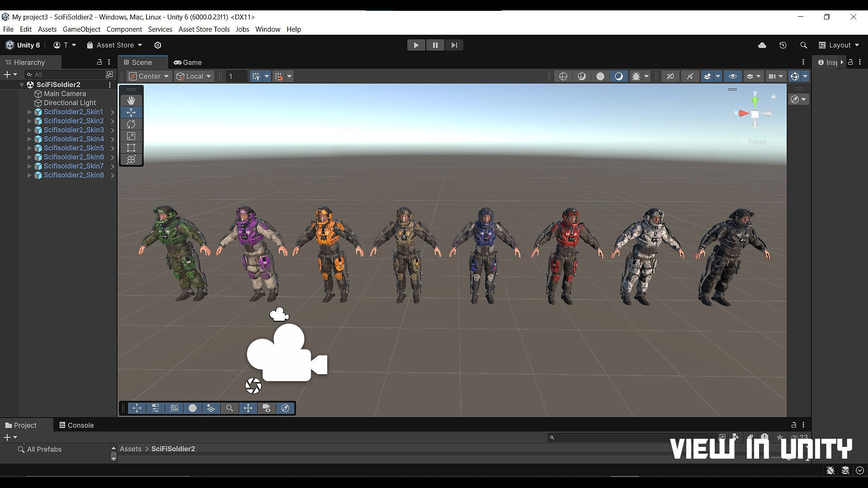868x488 pixels.
Task: Select Scifisoldier2_Skin8 in Hierarchy
Action: (74, 175)
